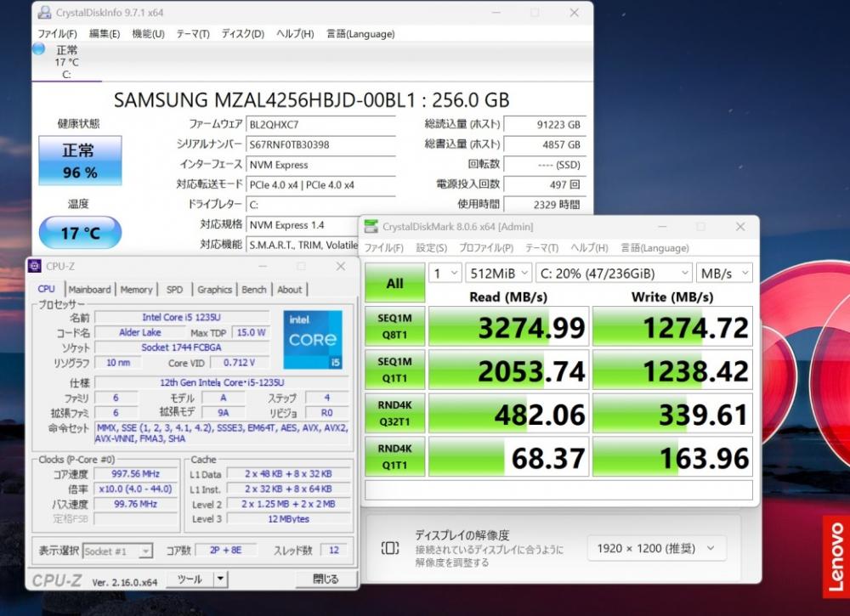Click the SEQ1M Q8T1 write result 1274.72
This screenshot has width=850, height=616.
(x=672, y=326)
